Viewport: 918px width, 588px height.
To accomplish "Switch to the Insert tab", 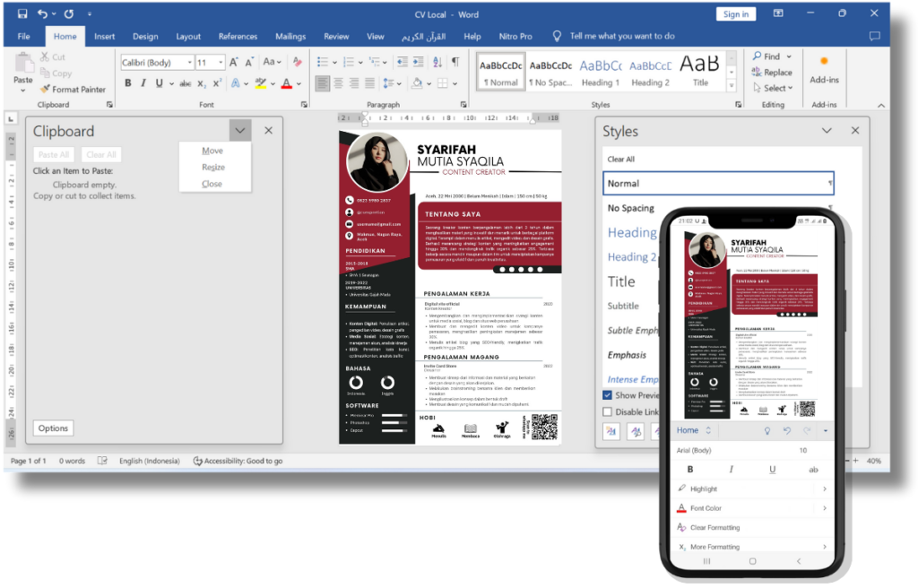I will tap(104, 37).
